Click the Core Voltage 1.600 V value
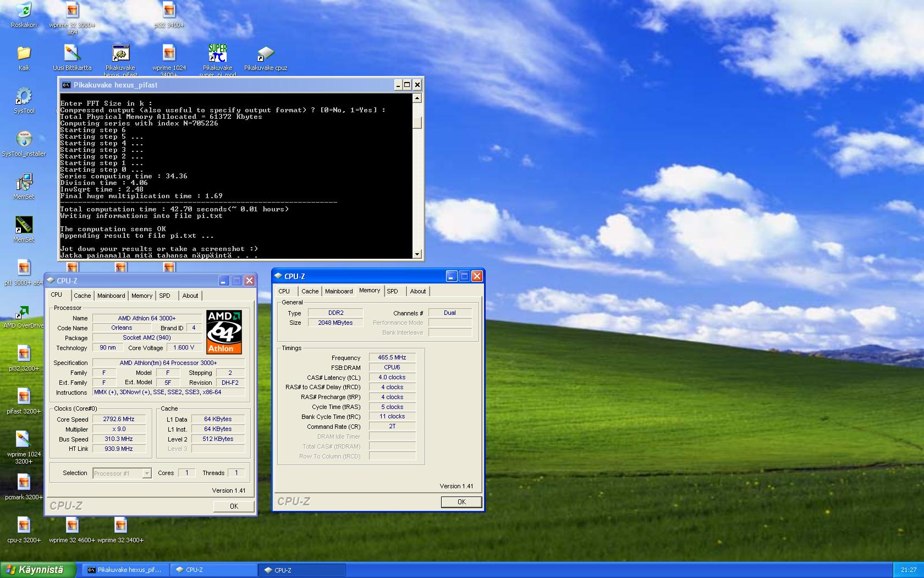 click(x=184, y=347)
